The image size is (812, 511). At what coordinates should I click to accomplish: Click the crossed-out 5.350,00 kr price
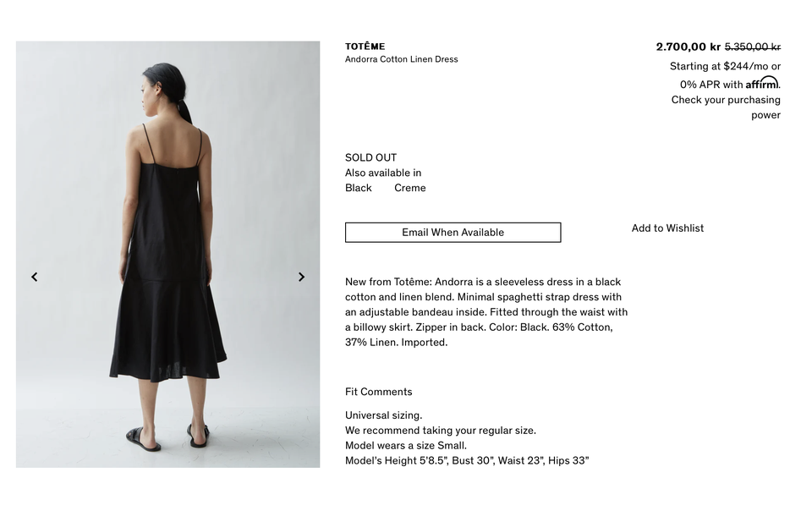click(x=753, y=47)
